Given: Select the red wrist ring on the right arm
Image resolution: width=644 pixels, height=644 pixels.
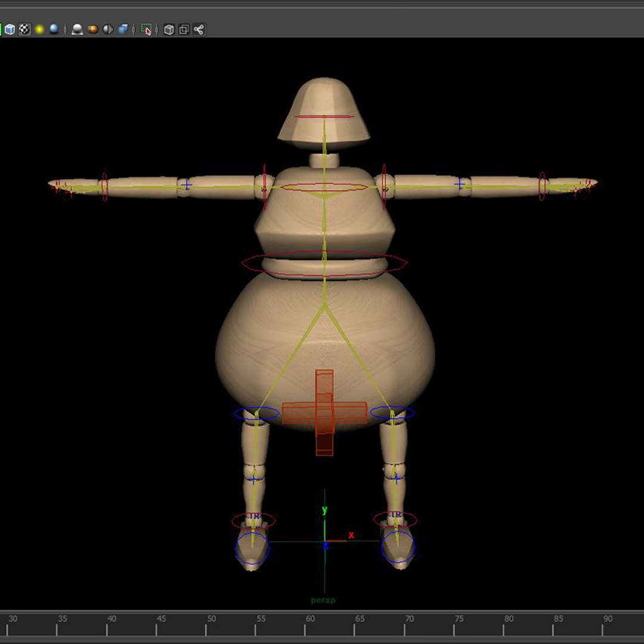Looking at the screenshot, I should (542, 186).
